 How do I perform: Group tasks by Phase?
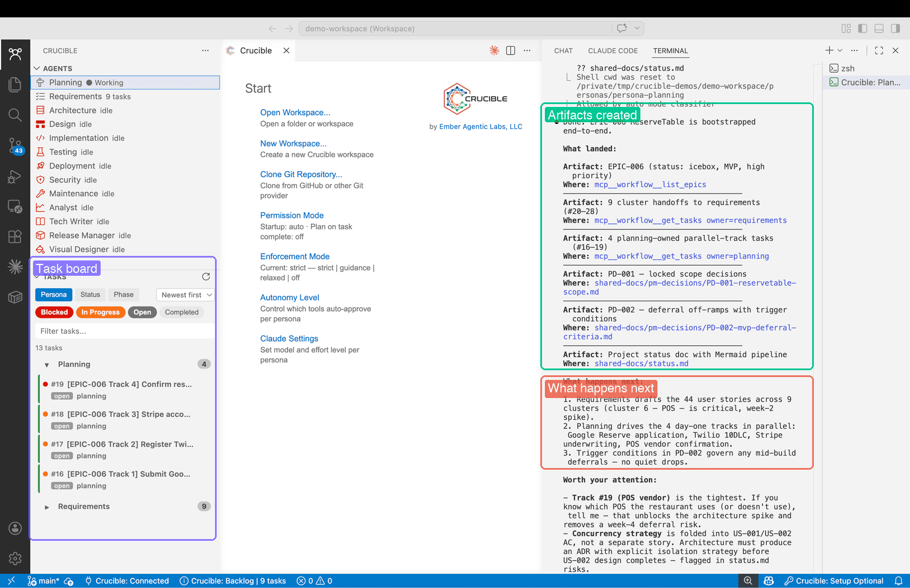coord(123,295)
